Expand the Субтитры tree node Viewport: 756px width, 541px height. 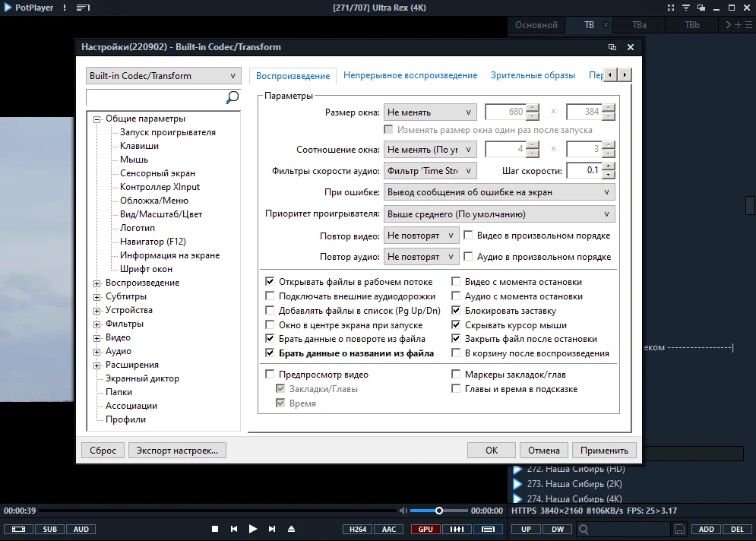pyautogui.click(x=97, y=297)
